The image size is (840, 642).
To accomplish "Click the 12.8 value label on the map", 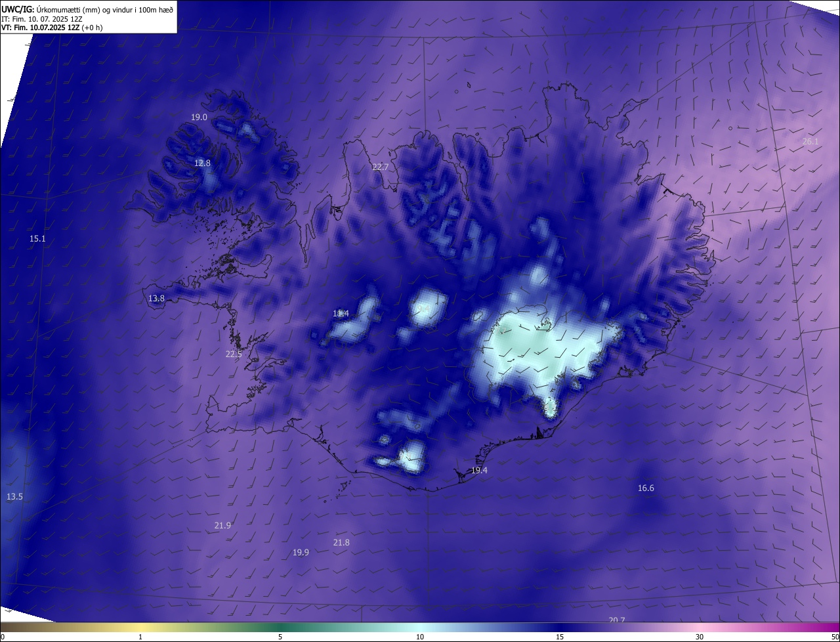I will (x=202, y=163).
